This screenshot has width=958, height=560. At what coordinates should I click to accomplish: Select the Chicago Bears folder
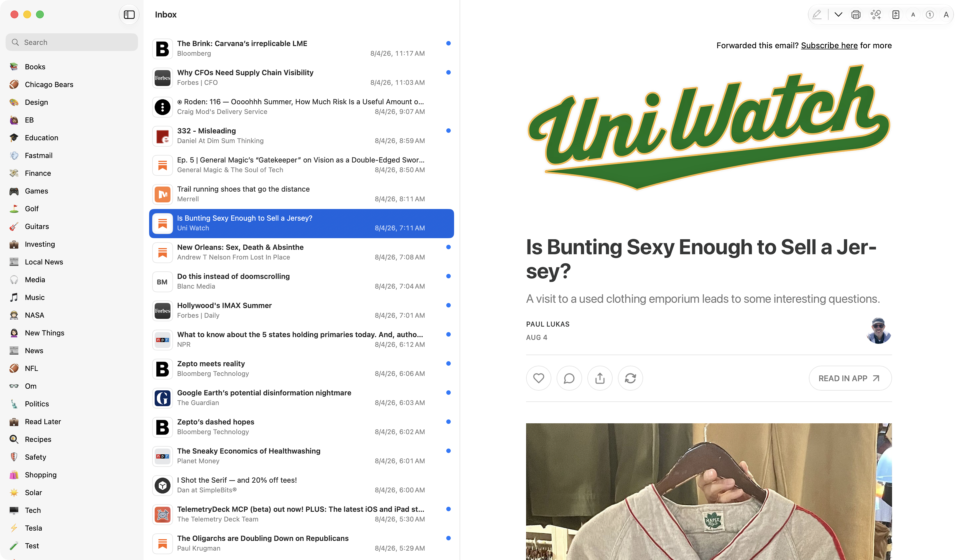(49, 84)
